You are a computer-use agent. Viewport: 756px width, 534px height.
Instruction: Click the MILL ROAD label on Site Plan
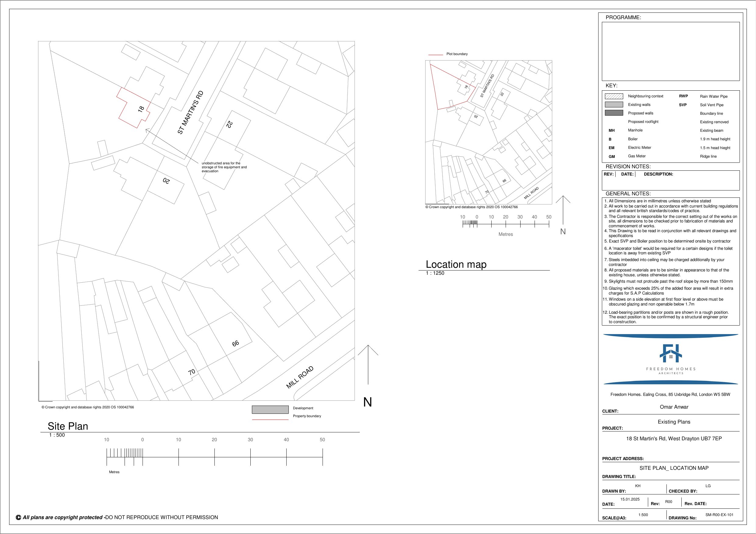(x=300, y=377)
